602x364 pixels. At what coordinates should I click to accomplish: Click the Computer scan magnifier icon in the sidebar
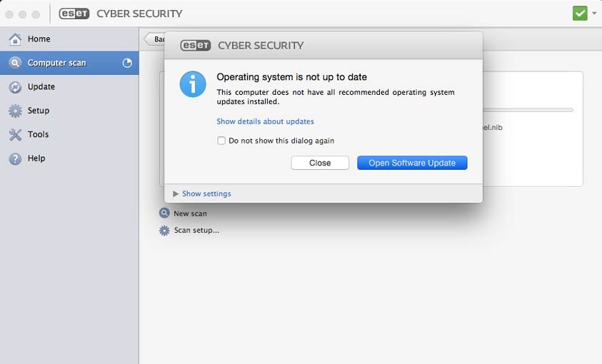tap(15, 63)
